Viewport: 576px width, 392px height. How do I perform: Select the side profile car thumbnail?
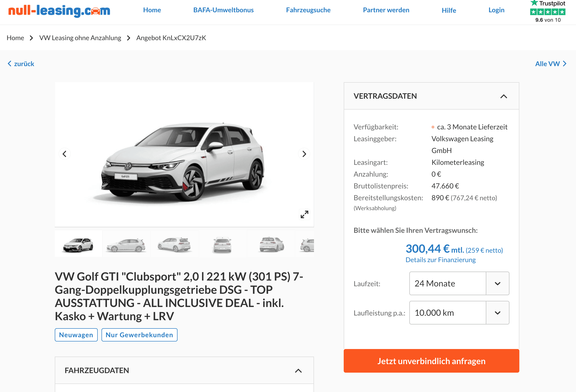[x=126, y=244]
